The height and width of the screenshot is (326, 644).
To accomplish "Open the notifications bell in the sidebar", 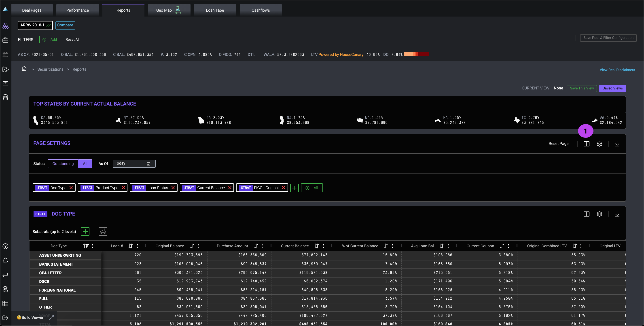I will [x=5, y=260].
